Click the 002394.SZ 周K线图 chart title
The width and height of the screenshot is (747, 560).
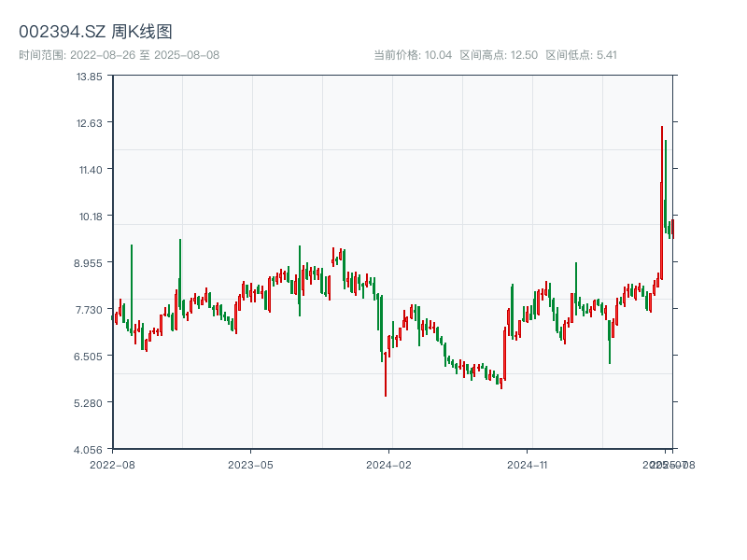pyautogui.click(x=95, y=32)
